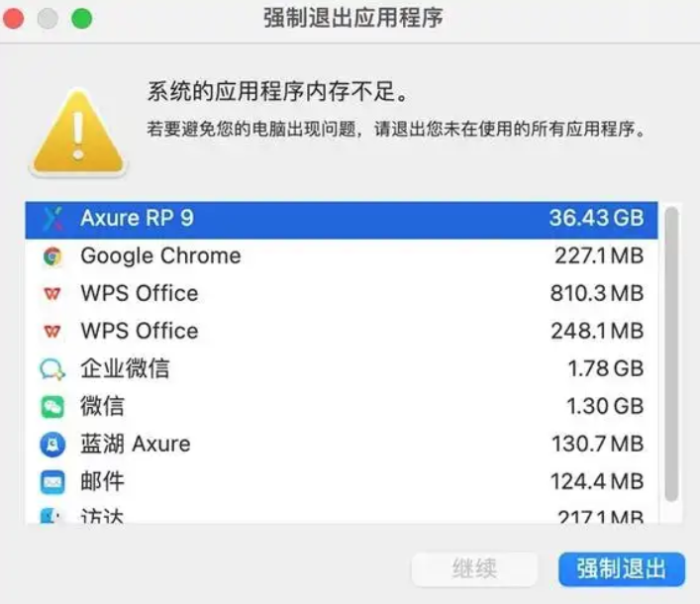Click the 蓝湖 Axure blue icon
This screenshot has height=604, width=700.
tap(52, 445)
